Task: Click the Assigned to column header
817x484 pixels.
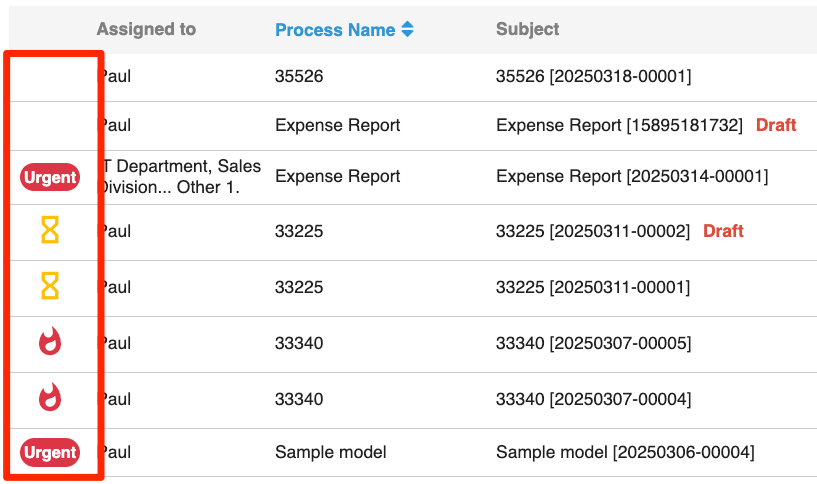Action: (146, 29)
